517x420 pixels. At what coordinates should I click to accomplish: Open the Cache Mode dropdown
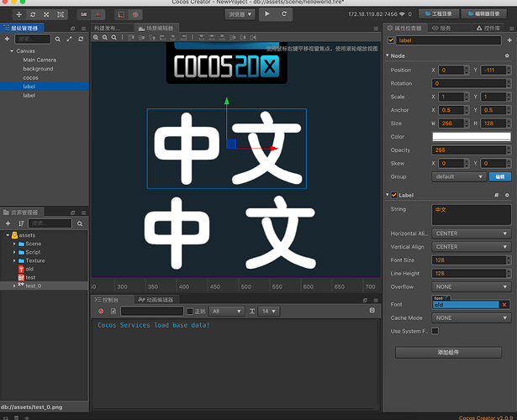472,318
